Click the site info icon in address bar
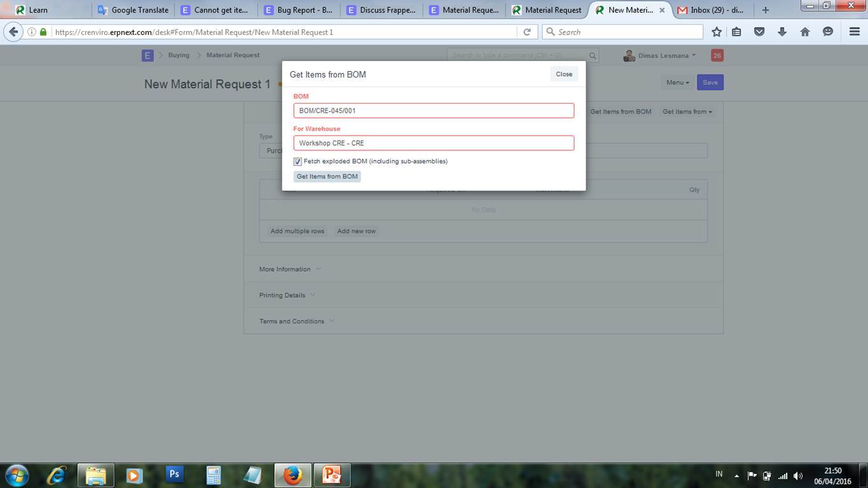The width and height of the screenshot is (868, 488). [x=31, y=32]
